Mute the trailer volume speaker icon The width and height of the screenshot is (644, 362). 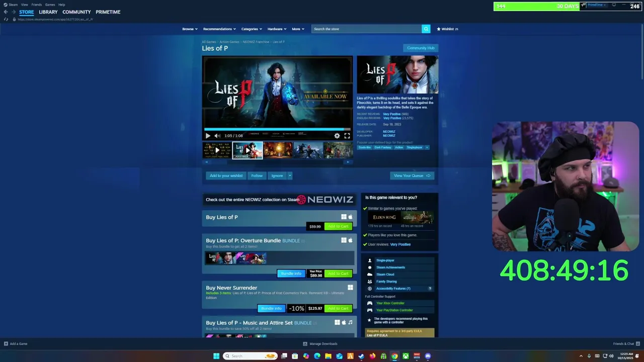coord(217,136)
